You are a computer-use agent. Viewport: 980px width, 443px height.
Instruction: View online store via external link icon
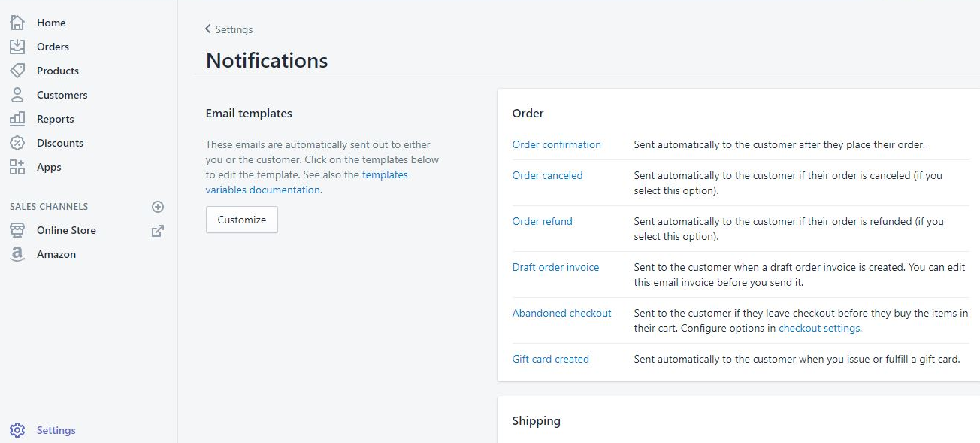pyautogui.click(x=158, y=231)
